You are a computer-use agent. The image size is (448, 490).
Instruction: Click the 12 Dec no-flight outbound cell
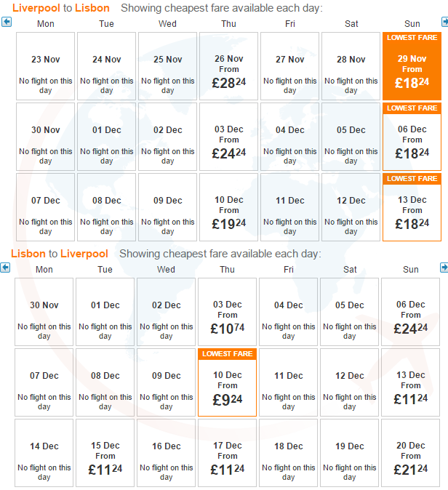tap(351, 207)
